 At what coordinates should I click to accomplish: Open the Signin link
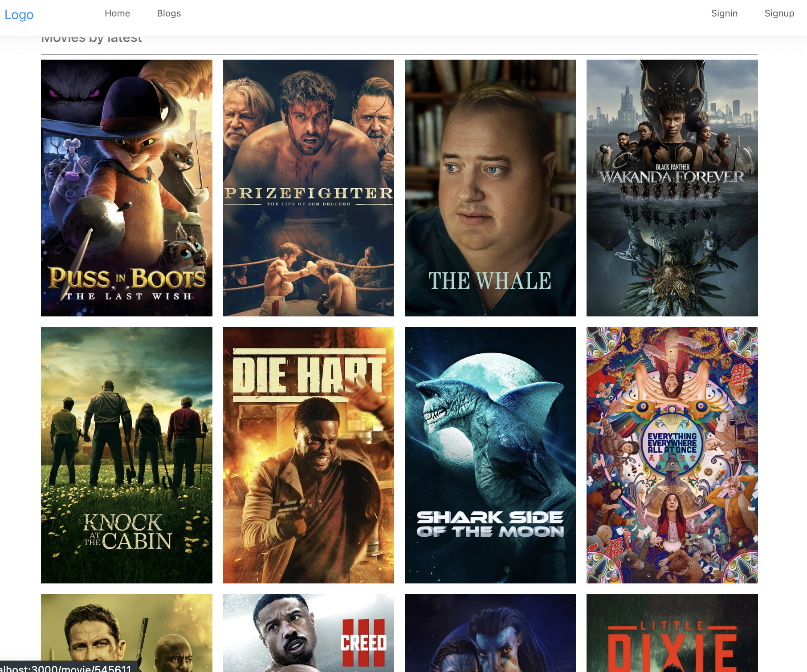point(724,13)
